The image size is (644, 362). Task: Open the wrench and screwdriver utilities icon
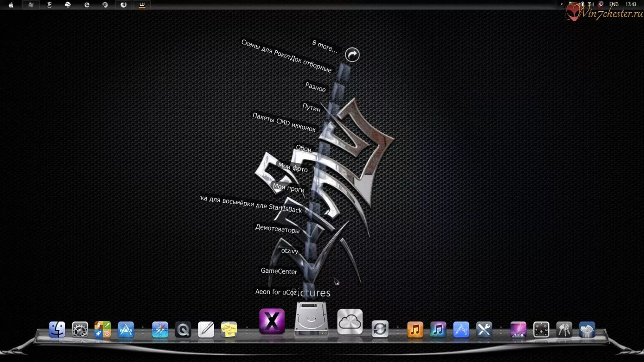pyautogui.click(x=484, y=330)
